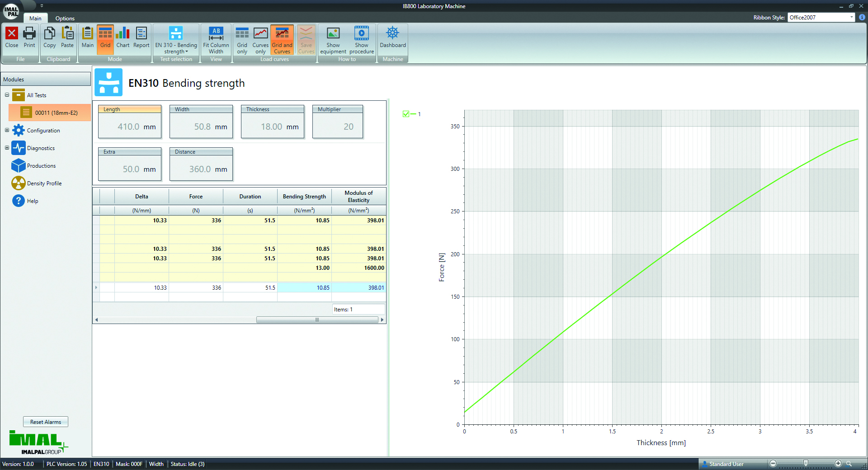The image size is (868, 470).
Task: Open the Help module
Action: (x=25, y=201)
